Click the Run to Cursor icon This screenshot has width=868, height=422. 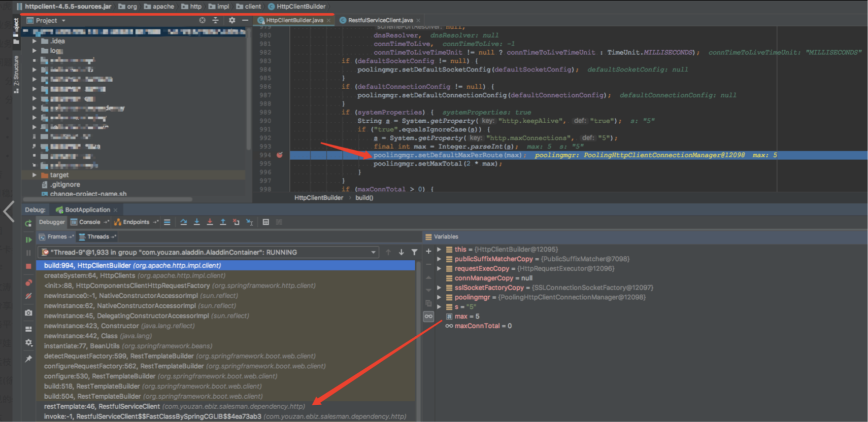tap(249, 222)
